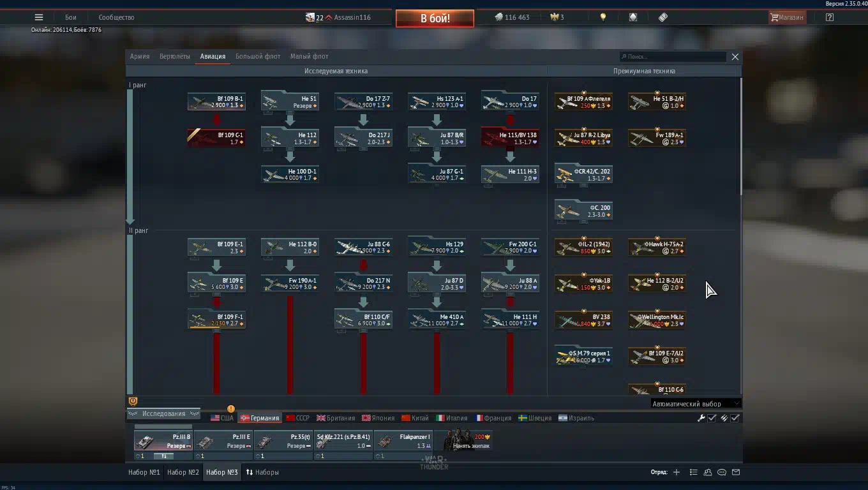Toggle the automatic ammo refill checkbox
Image resolution: width=868 pixels, height=490 pixels.
(x=735, y=418)
